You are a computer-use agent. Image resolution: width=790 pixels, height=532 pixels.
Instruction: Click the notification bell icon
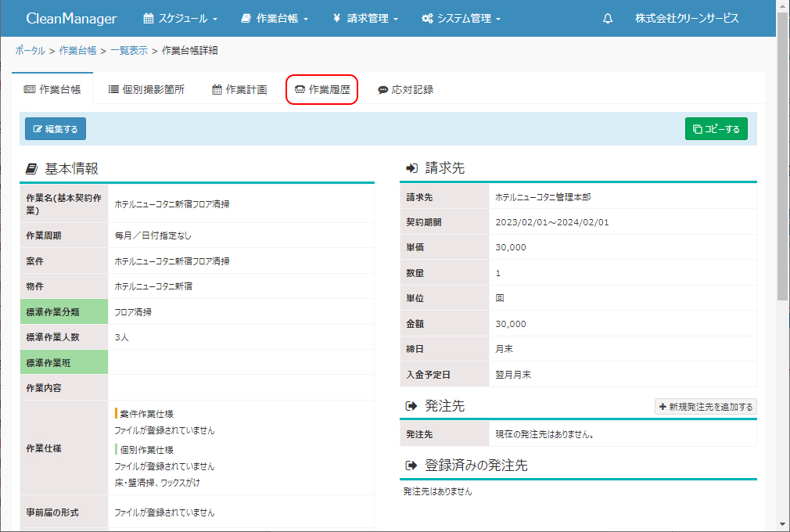click(608, 19)
